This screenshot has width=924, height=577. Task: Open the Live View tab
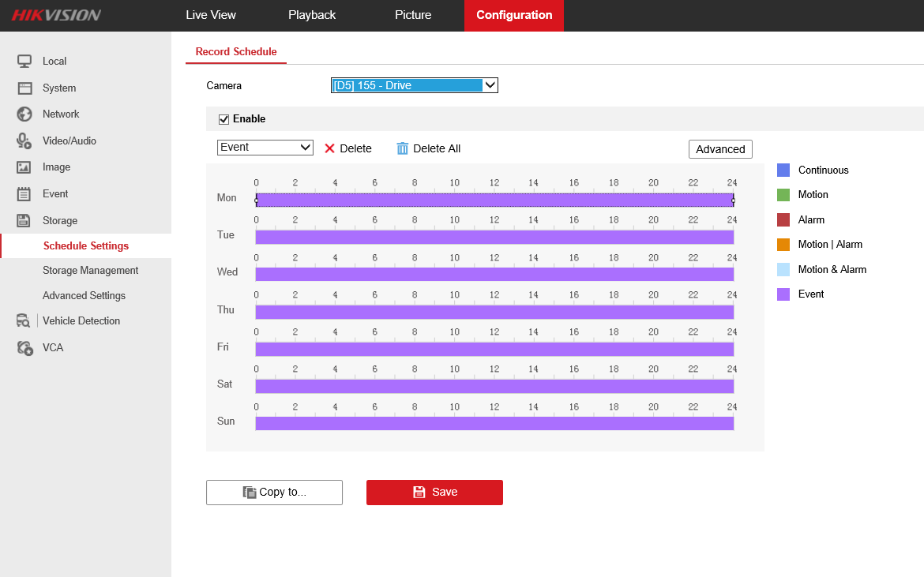pos(211,15)
